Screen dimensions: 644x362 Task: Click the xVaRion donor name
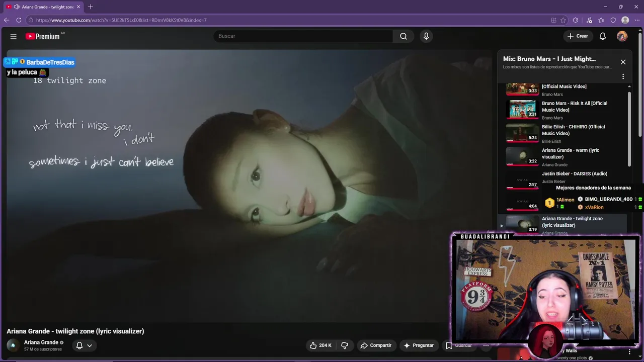click(594, 207)
